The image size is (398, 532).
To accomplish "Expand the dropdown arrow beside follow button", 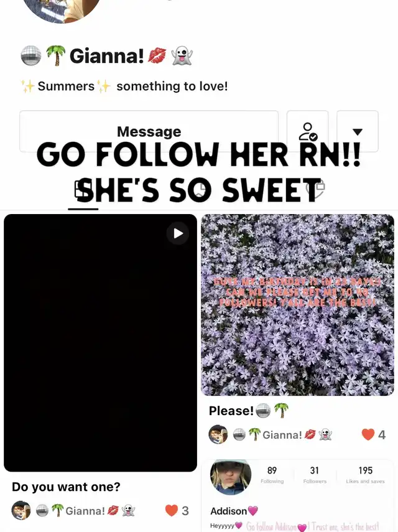I will 358,131.
